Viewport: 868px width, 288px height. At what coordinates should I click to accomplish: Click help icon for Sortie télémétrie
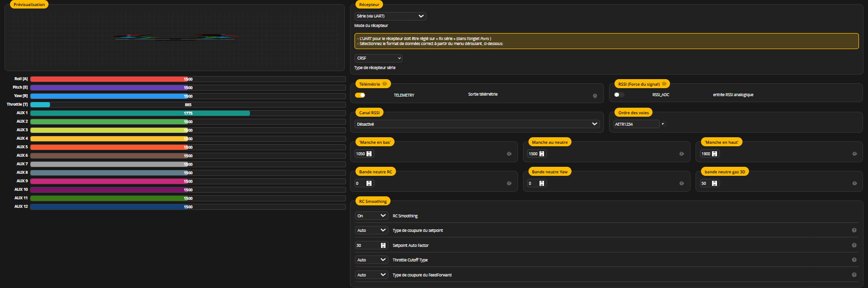pyautogui.click(x=594, y=96)
